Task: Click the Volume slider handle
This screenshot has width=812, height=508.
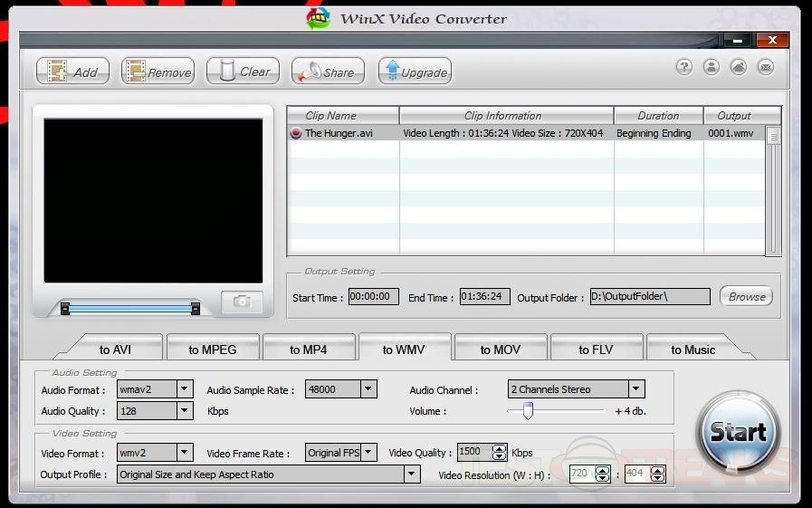Action: coord(528,410)
